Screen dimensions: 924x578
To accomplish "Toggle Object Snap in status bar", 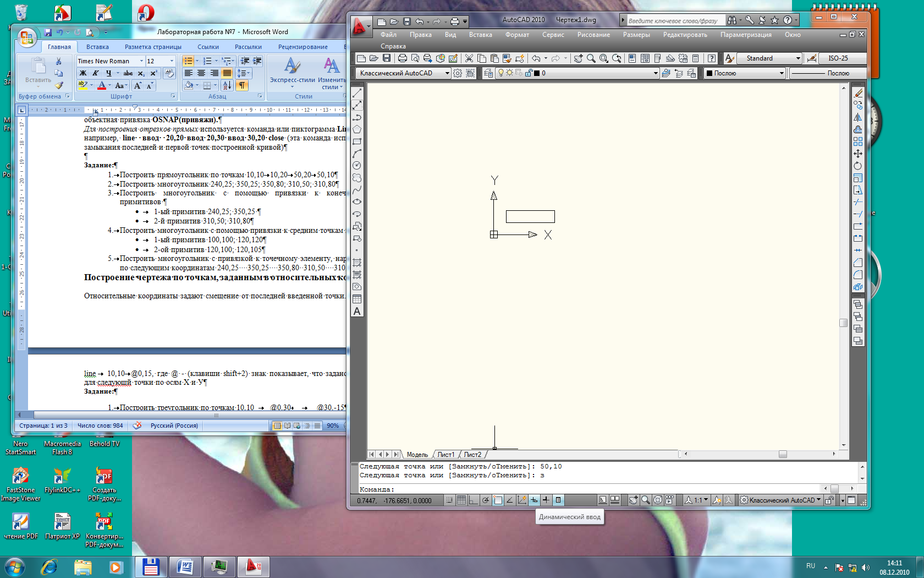I will click(498, 500).
